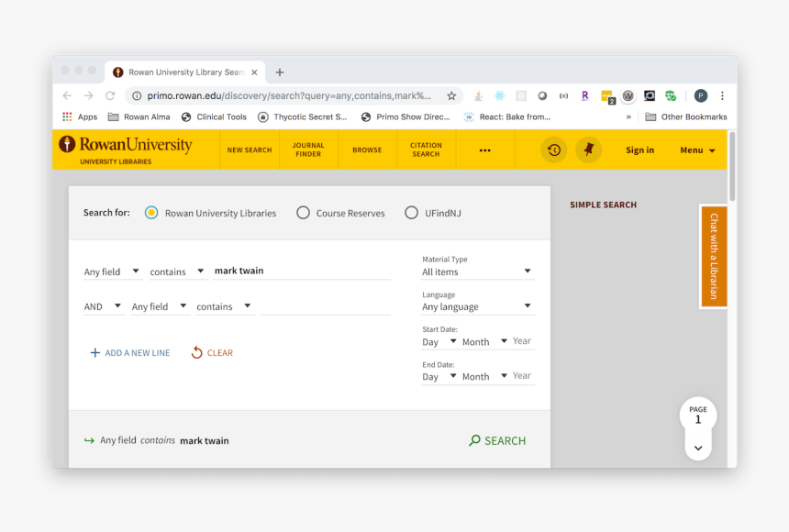
Task: Open the search history icon
Action: pos(553,150)
